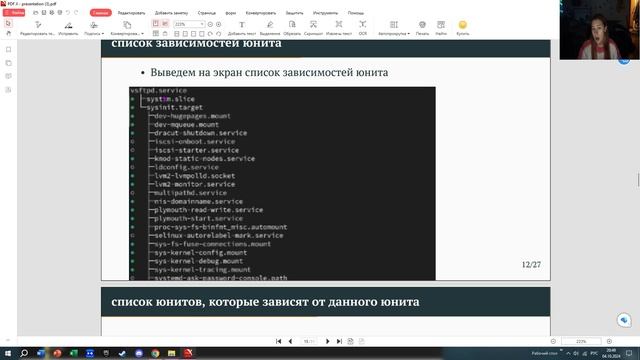640x360 pixels.
Task: Open the comments panel in left sidebar
Action: pos(8,76)
